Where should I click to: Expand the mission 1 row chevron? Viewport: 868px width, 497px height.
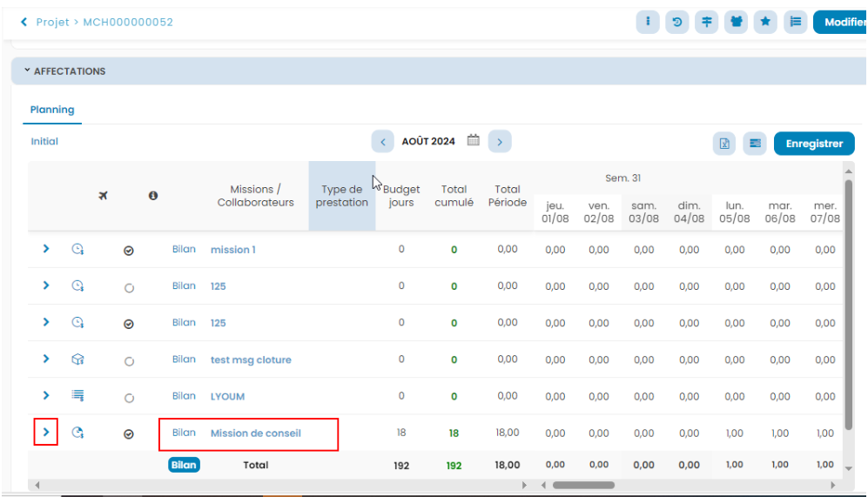tap(46, 249)
